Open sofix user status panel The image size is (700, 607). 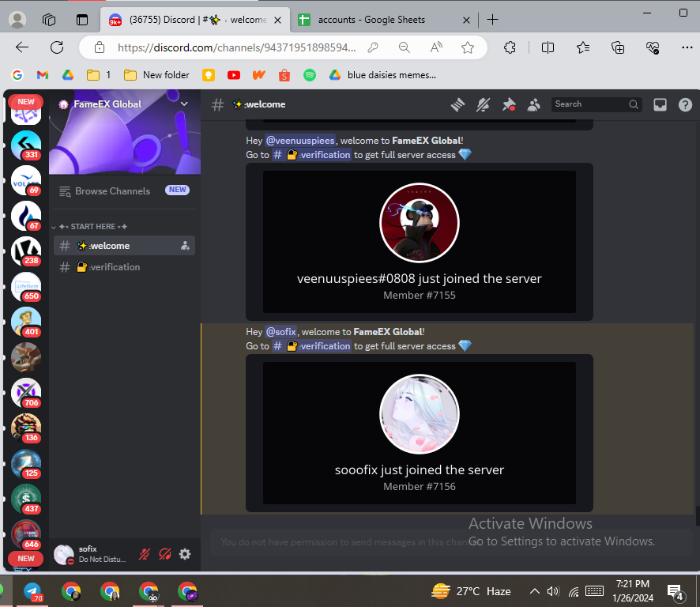click(x=91, y=554)
